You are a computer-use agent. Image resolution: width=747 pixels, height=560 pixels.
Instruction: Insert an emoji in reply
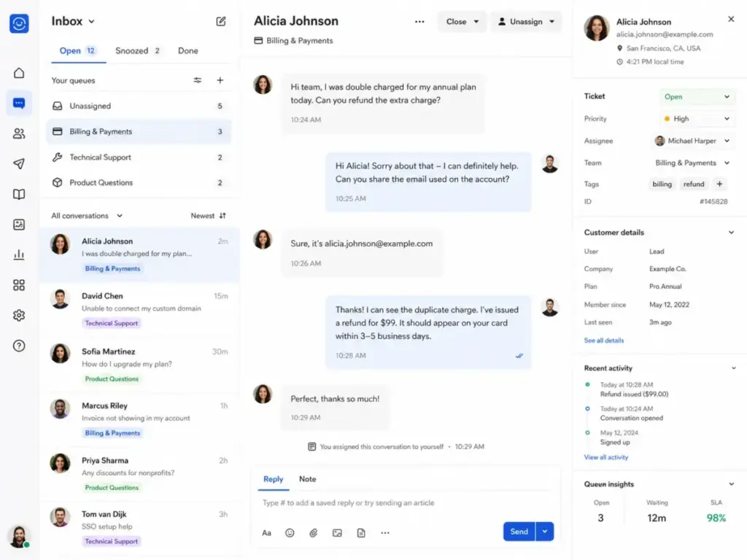[290, 533]
